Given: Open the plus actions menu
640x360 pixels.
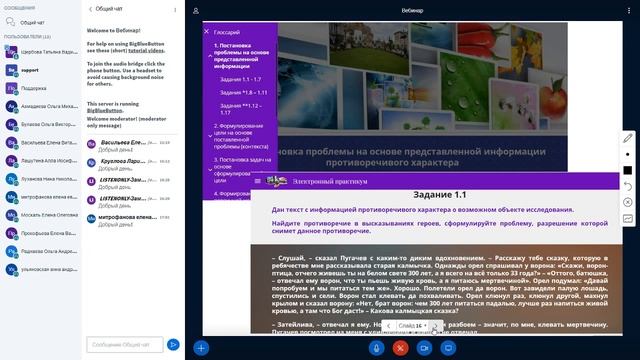Looking at the screenshot, I should click(201, 348).
